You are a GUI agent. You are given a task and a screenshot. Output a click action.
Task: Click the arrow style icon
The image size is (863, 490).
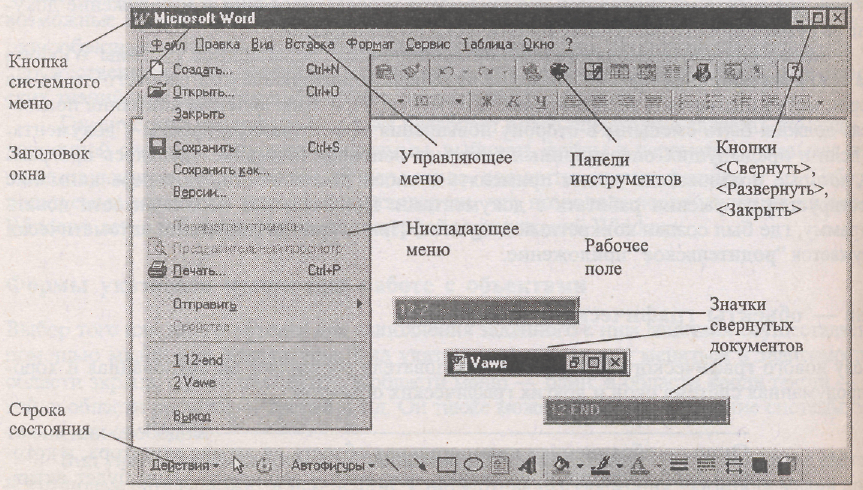tap(734, 465)
